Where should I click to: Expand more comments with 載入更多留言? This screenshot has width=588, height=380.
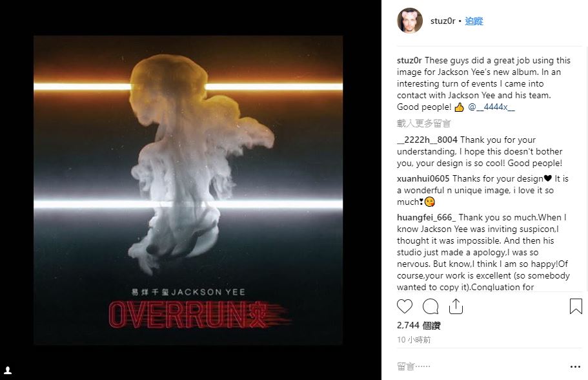tap(424, 123)
